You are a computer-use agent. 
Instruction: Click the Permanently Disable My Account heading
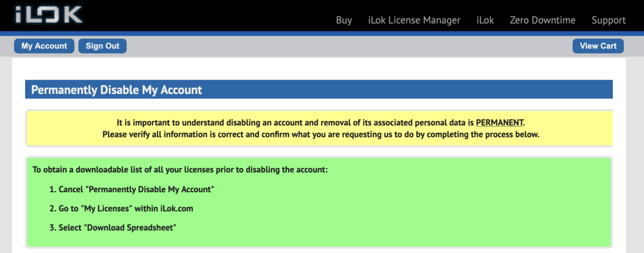[x=116, y=90]
